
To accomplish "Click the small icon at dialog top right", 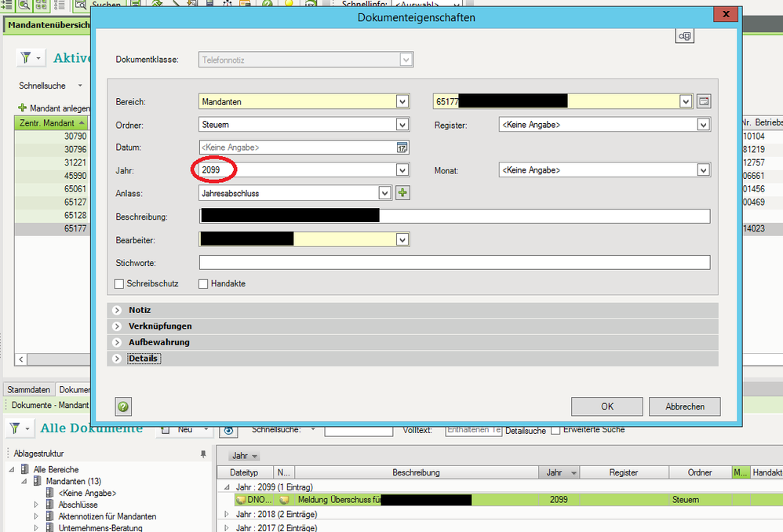I will [x=685, y=37].
